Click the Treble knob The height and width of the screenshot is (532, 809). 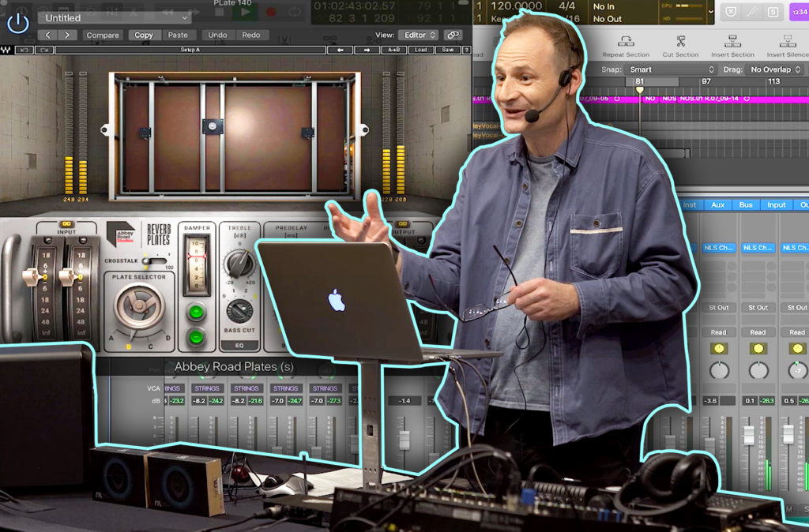click(239, 264)
